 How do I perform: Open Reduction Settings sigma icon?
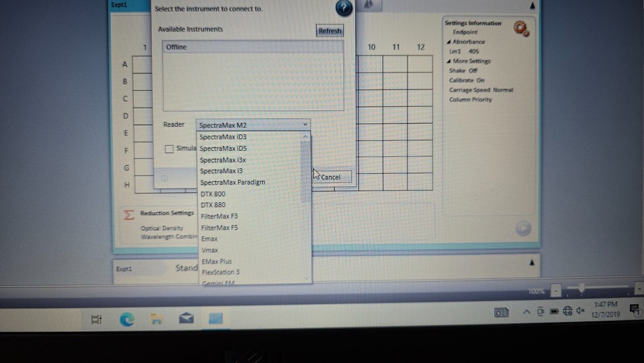[x=129, y=215]
